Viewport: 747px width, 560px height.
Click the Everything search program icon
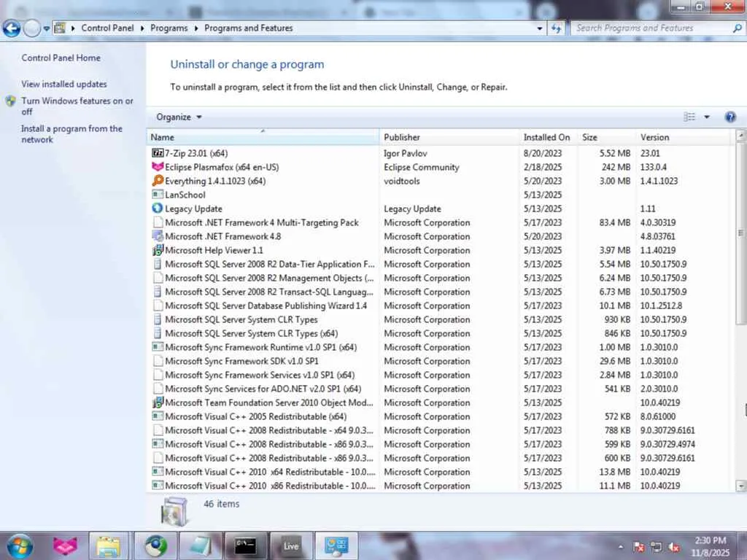click(158, 181)
